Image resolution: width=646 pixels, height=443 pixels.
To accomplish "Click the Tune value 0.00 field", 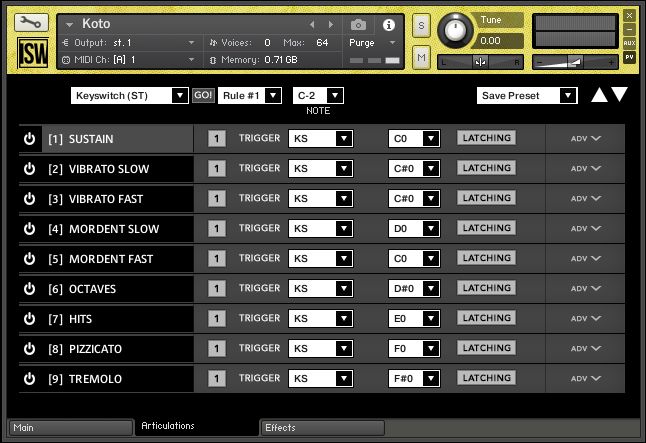I will click(500, 41).
